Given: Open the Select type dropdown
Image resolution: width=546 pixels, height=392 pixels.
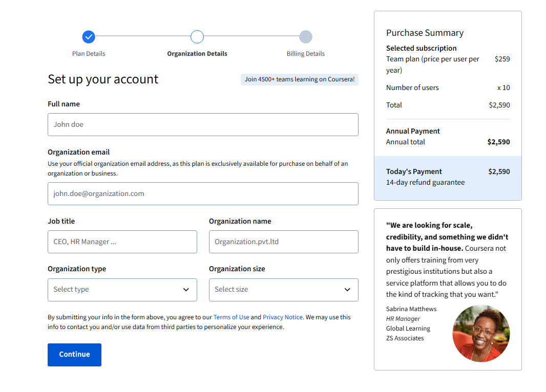Looking at the screenshot, I should [122, 290].
